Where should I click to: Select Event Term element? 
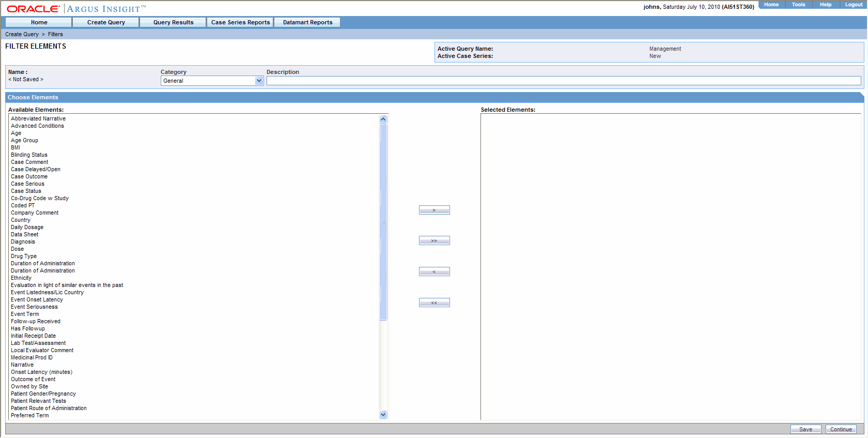tap(25, 314)
